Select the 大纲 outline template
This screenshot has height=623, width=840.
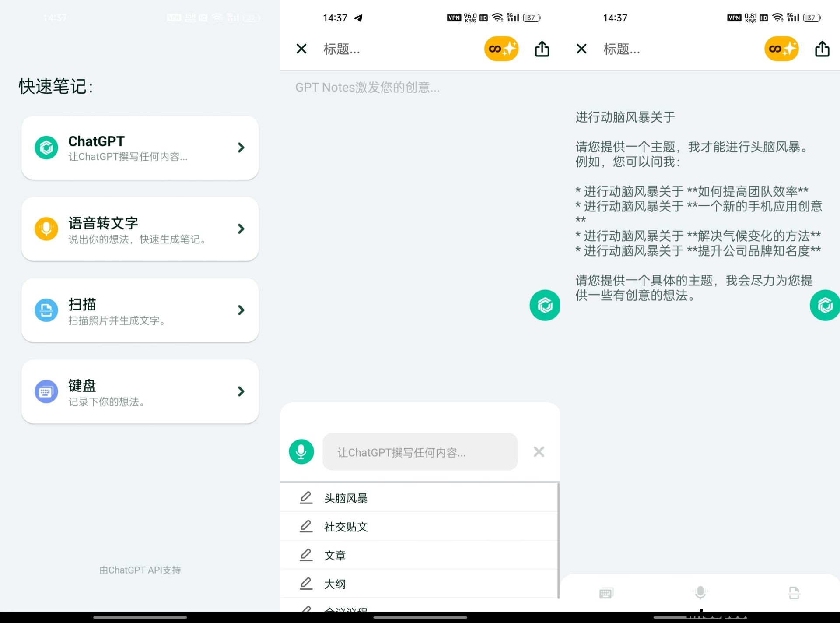[x=419, y=584]
